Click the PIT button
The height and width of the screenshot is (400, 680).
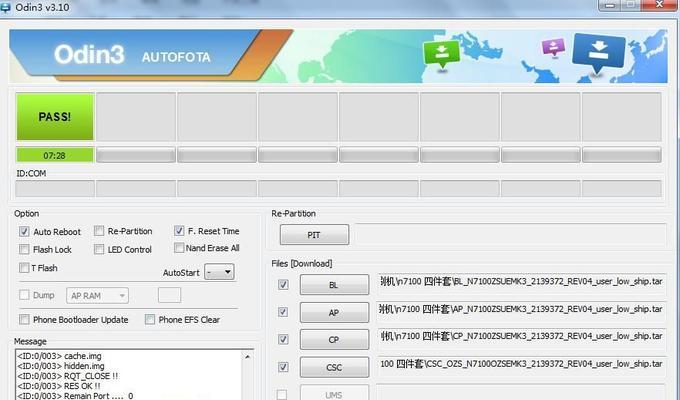coord(314,235)
